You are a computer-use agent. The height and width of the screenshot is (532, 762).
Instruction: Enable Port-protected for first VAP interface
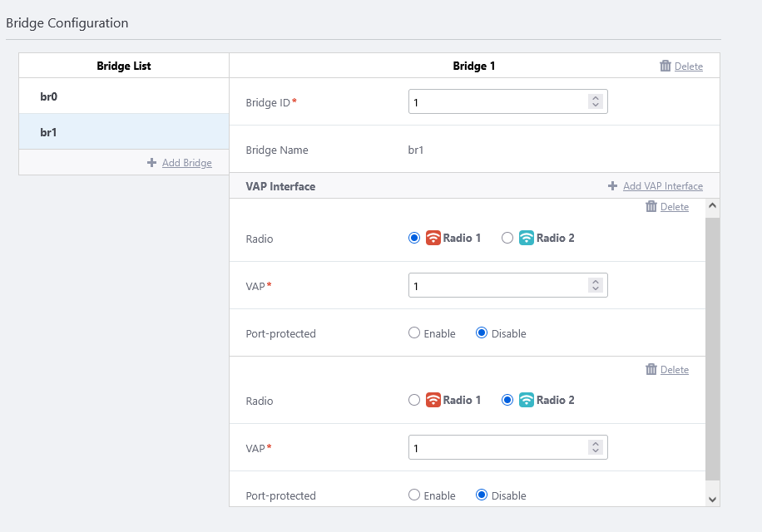click(x=414, y=333)
